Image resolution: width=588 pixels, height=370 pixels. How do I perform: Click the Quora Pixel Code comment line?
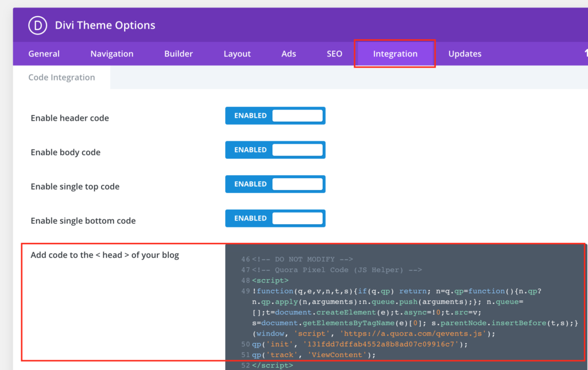[336, 270]
